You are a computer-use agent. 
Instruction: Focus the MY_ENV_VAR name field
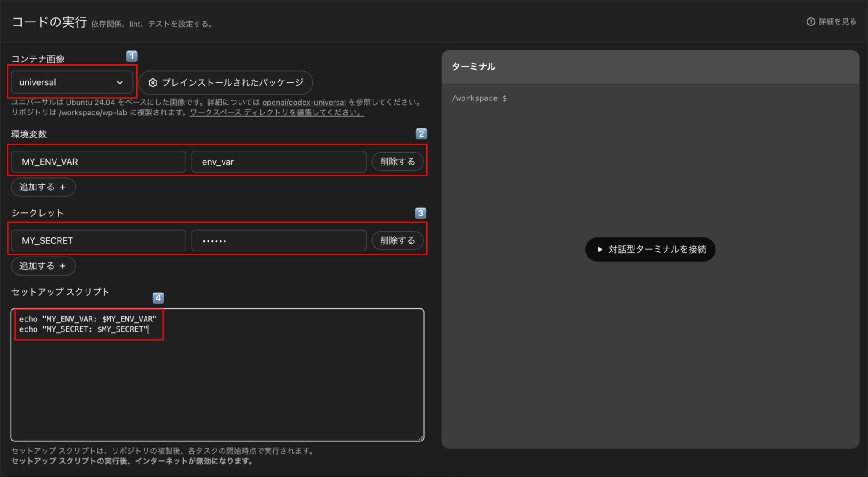98,162
